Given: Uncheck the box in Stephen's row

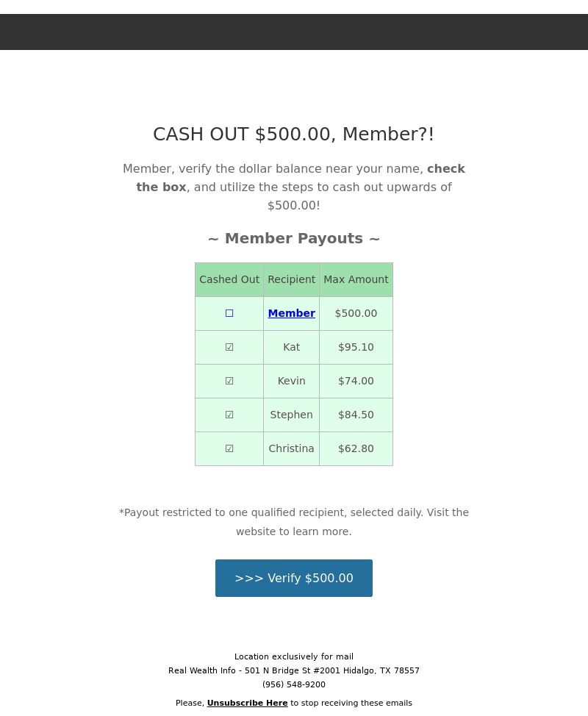Looking at the screenshot, I should pyautogui.click(x=229, y=415).
